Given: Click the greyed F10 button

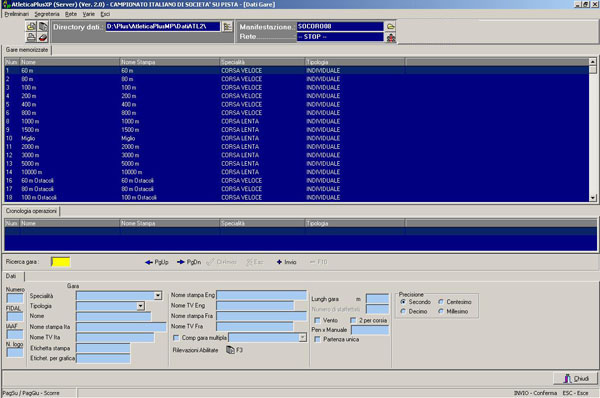Looking at the screenshot, I should (x=318, y=262).
